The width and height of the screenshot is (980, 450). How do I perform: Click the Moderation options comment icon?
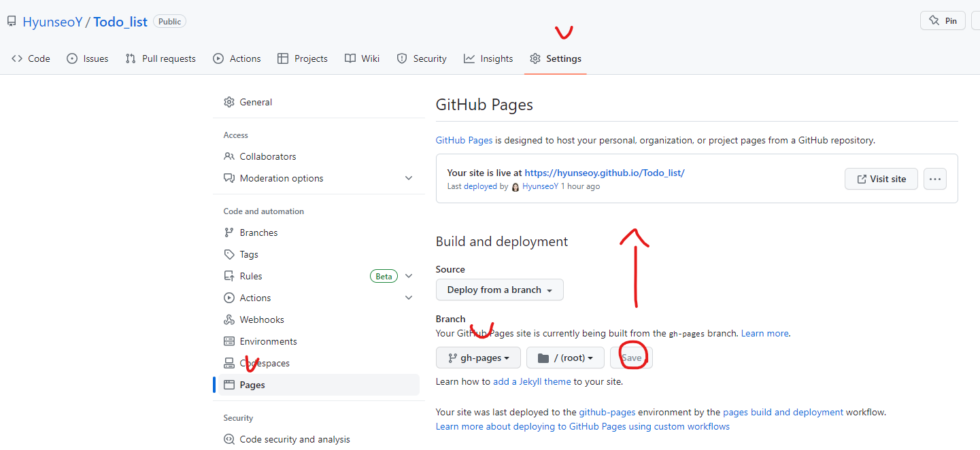[x=229, y=178]
